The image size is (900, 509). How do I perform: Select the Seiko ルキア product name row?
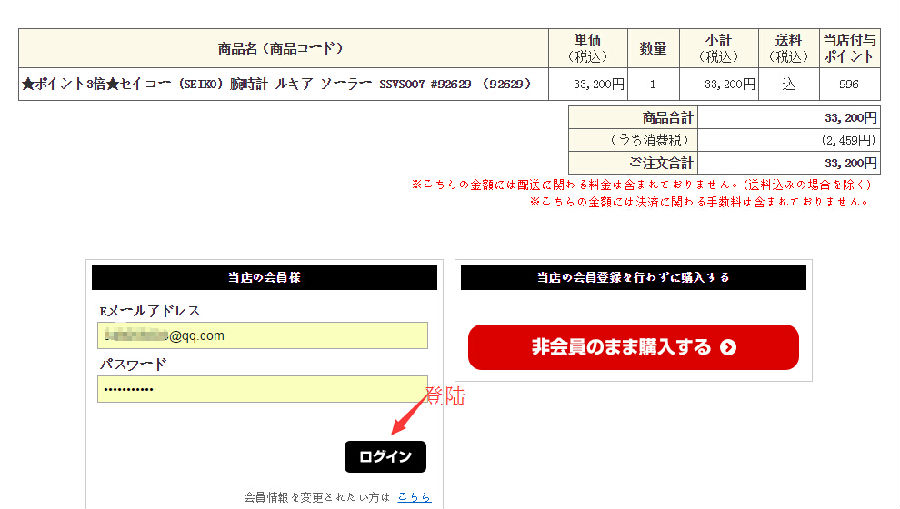click(276, 84)
